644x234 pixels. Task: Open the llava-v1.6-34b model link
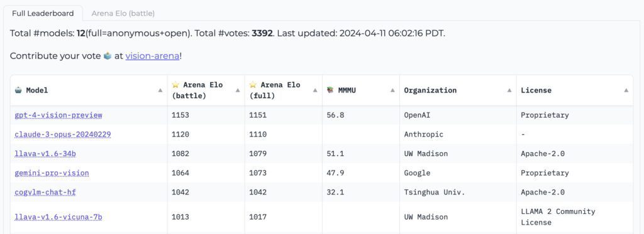(x=45, y=153)
